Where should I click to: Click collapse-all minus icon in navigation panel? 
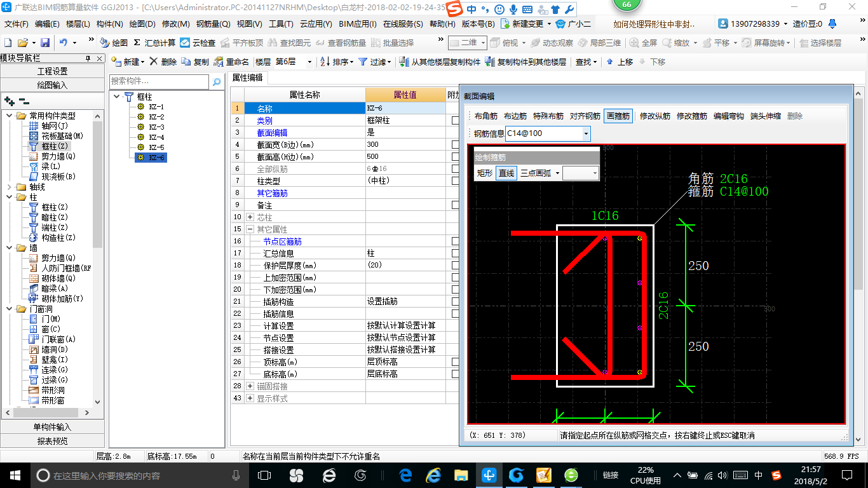pyautogui.click(x=24, y=101)
